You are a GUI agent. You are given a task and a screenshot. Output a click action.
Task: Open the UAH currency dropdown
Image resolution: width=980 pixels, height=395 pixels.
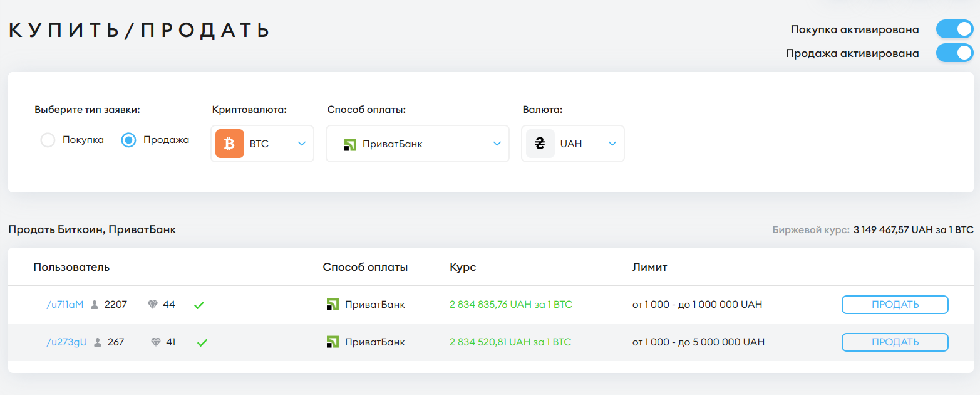point(612,144)
